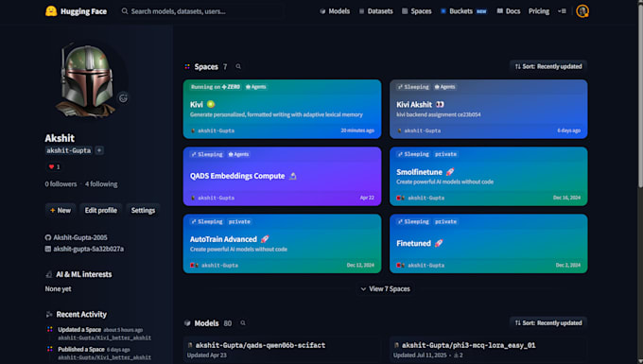
Task: Expand View 7 Spaces
Action: point(386,289)
